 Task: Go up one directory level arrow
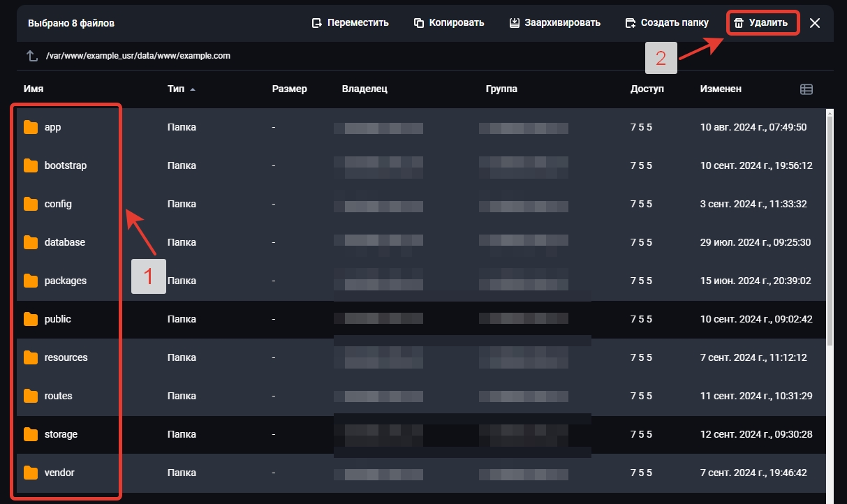pyautogui.click(x=31, y=56)
